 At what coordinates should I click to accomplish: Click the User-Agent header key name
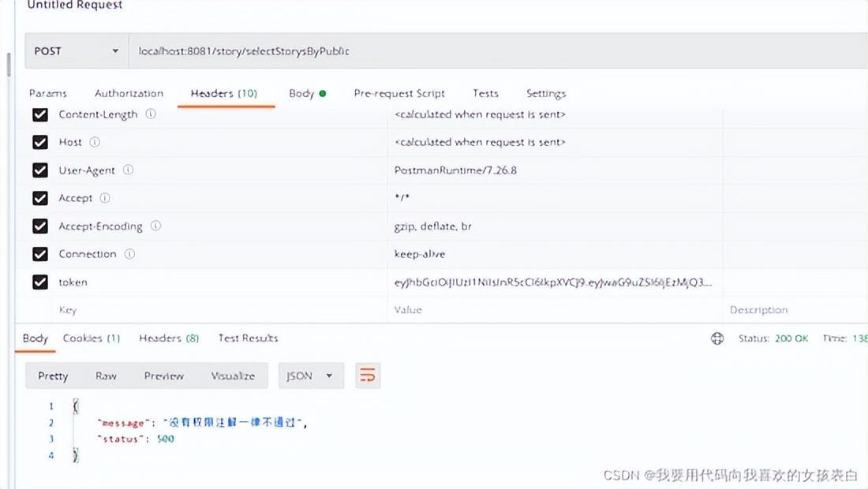(87, 170)
